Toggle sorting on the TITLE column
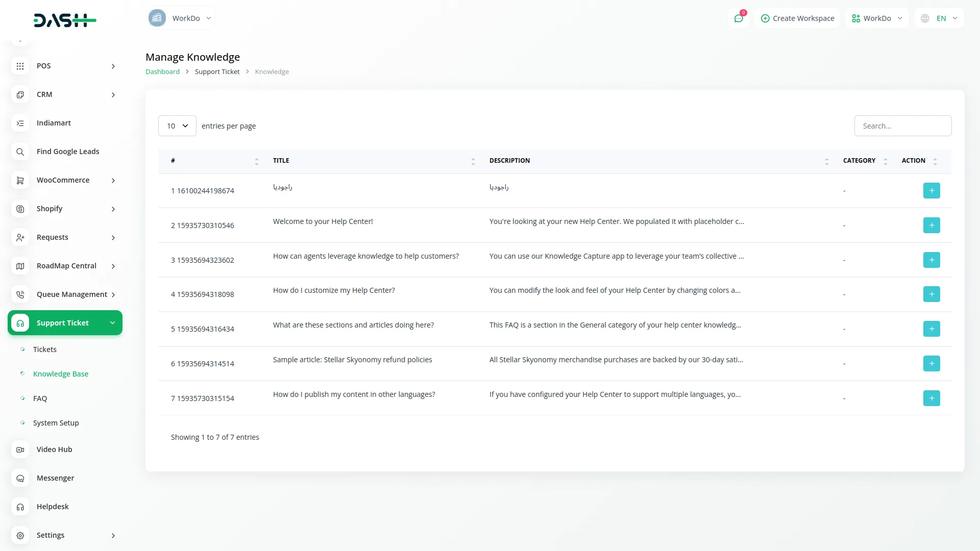The height and width of the screenshot is (551, 980). click(x=473, y=161)
